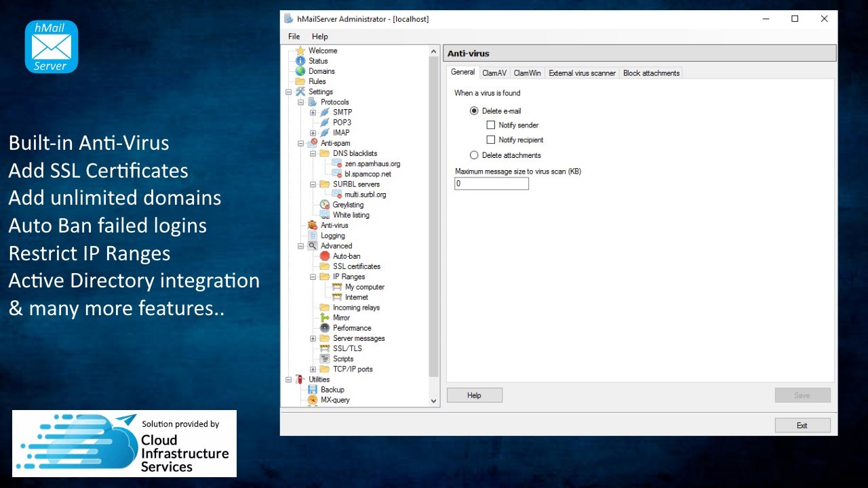Click the Protocols icon in tree

click(x=313, y=102)
